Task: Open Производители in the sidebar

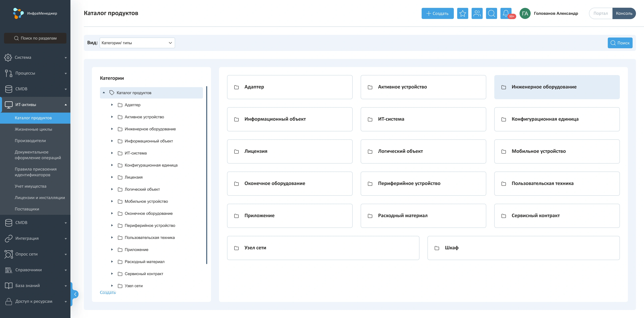Action: [x=30, y=141]
